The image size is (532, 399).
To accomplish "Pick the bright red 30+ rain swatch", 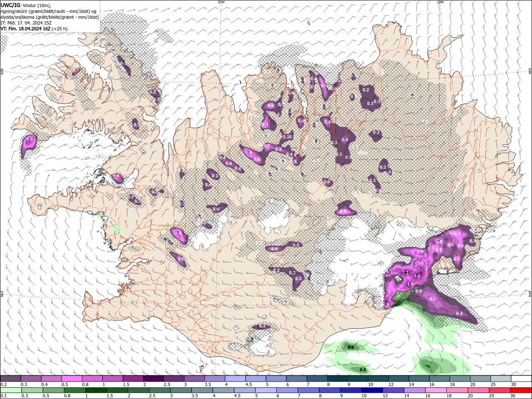I will tap(521, 390).
